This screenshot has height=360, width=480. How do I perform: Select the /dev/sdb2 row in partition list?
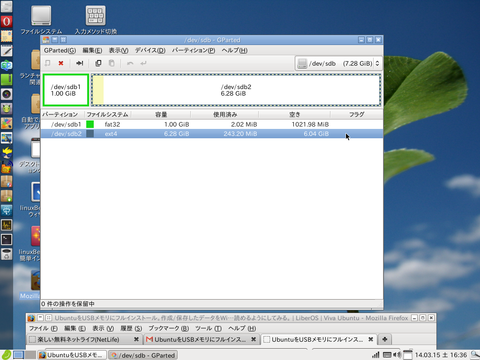[x=212, y=134]
